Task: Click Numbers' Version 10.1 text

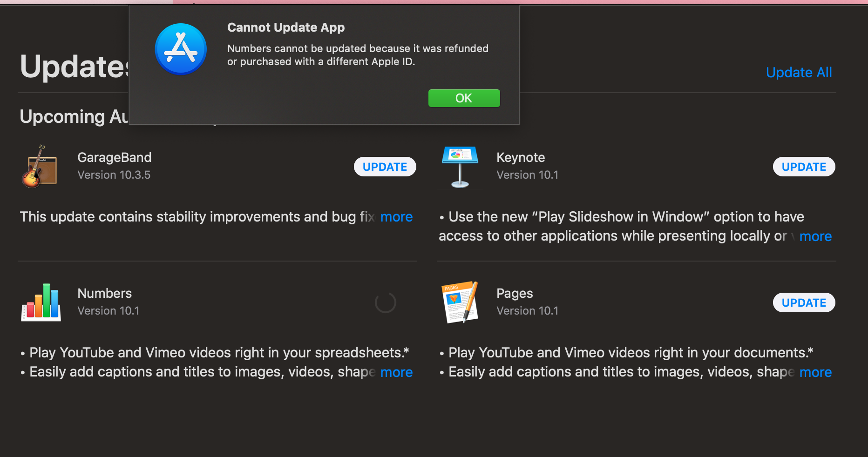Action: (x=108, y=311)
